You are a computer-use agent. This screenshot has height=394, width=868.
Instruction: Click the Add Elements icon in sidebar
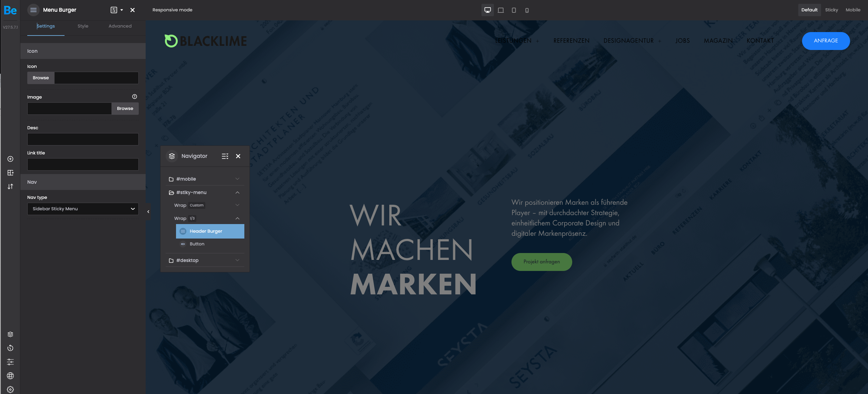(10, 159)
